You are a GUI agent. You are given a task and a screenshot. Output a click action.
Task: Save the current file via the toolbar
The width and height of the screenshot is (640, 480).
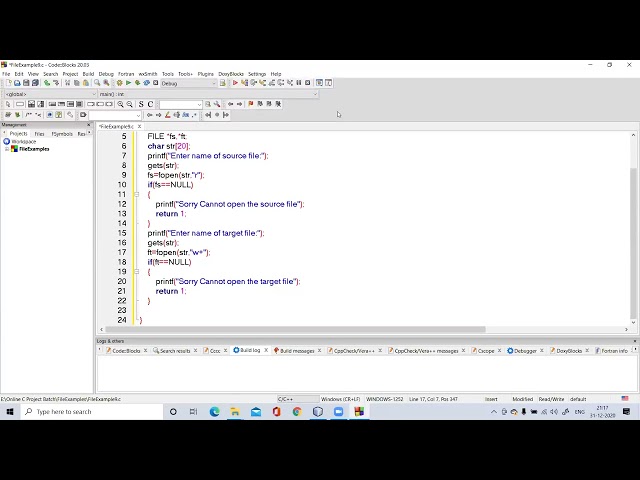[x=26, y=83]
